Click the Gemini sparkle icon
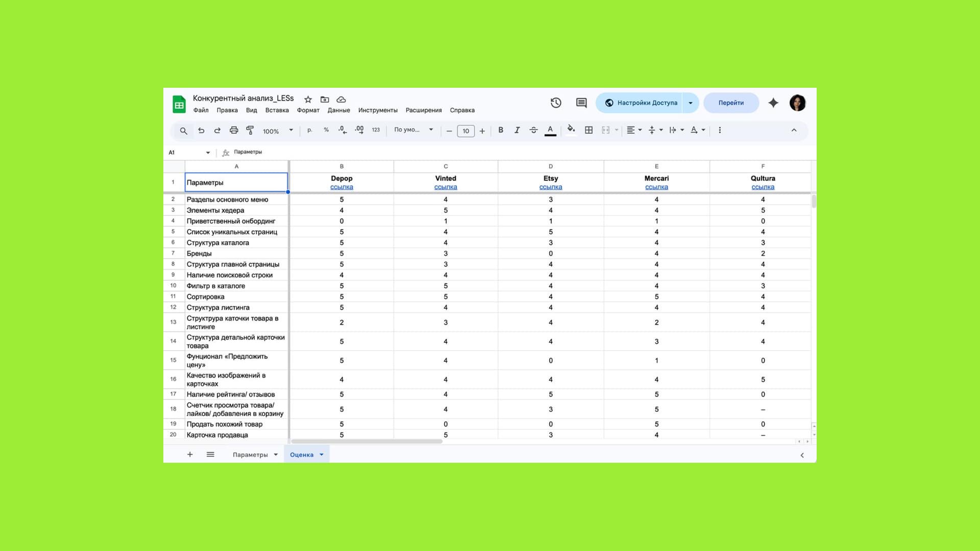980x551 pixels. click(773, 103)
